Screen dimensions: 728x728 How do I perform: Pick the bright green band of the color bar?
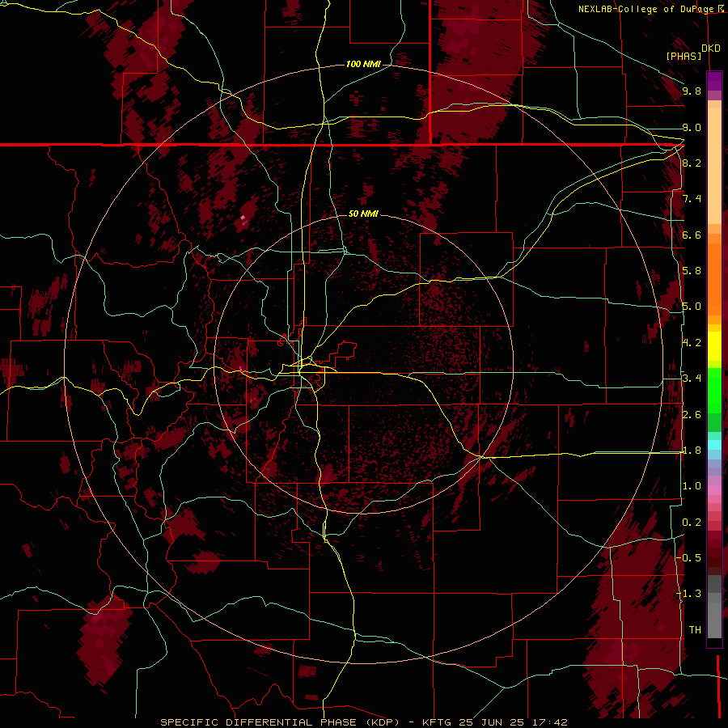pos(714,390)
